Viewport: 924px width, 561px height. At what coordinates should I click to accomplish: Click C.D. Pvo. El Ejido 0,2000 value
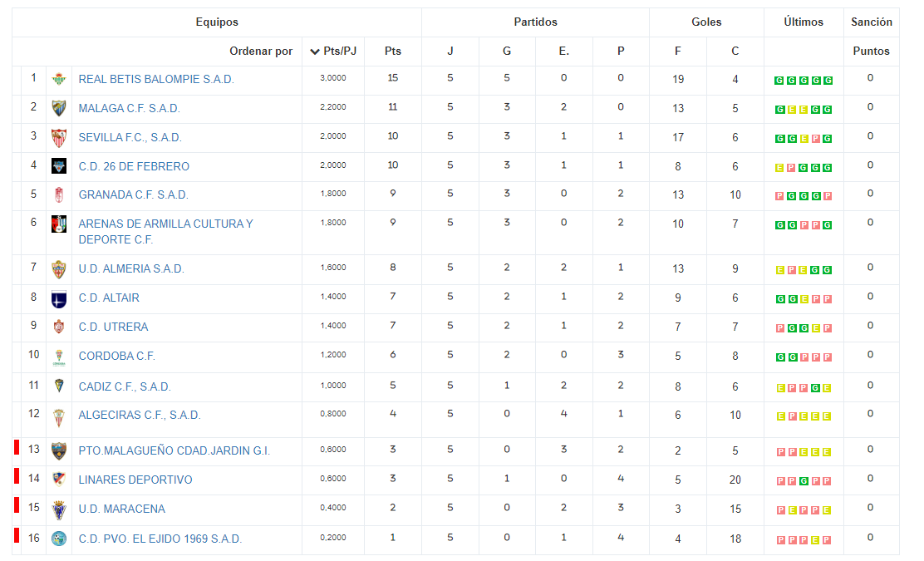click(x=333, y=538)
